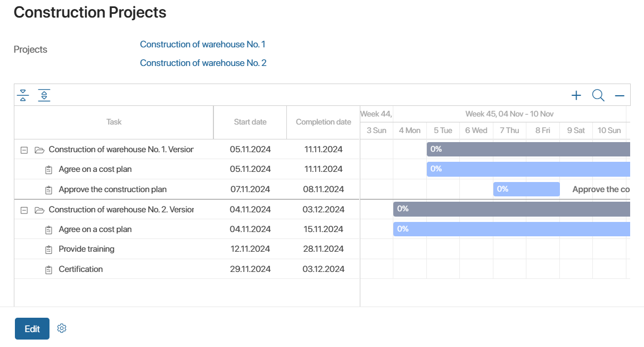The image size is (644, 347).
Task: Click the 5 Tue day header
Action: pyautogui.click(x=443, y=130)
